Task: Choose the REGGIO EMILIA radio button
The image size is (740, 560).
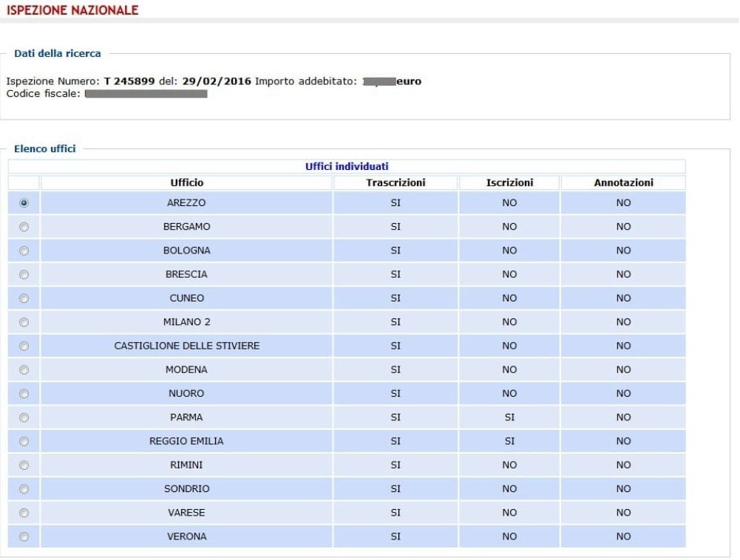Action: [x=24, y=441]
